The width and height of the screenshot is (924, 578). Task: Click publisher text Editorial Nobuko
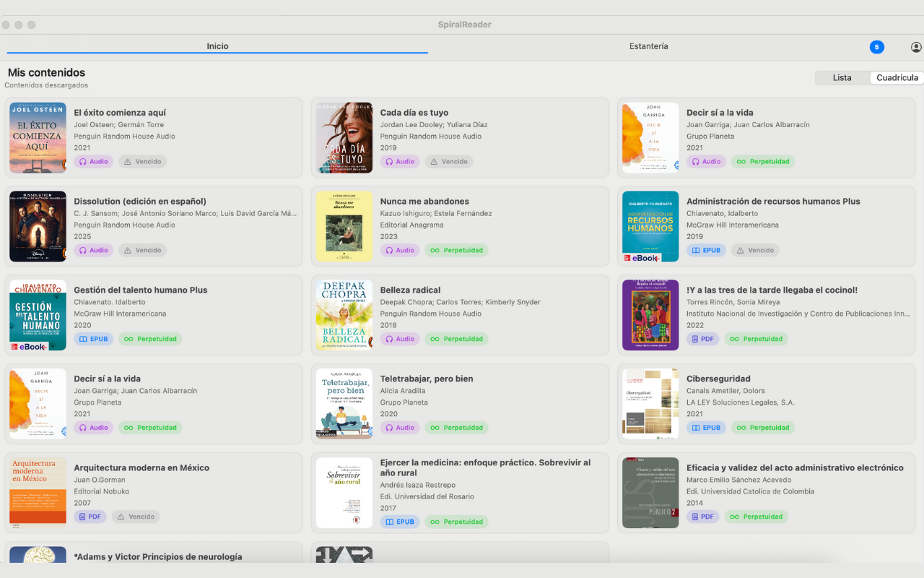click(102, 491)
